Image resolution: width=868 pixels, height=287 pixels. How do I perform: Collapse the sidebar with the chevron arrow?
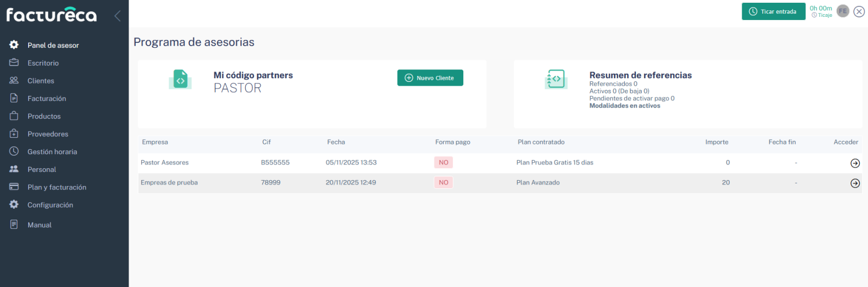117,16
